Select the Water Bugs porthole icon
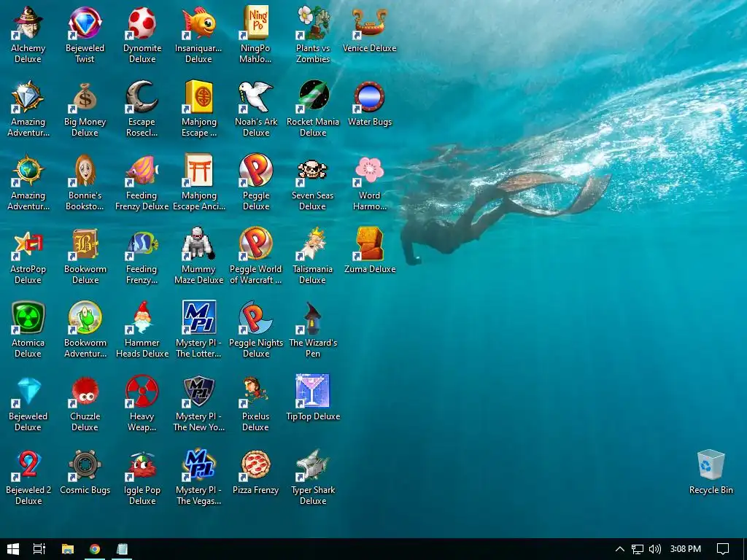 [370, 97]
